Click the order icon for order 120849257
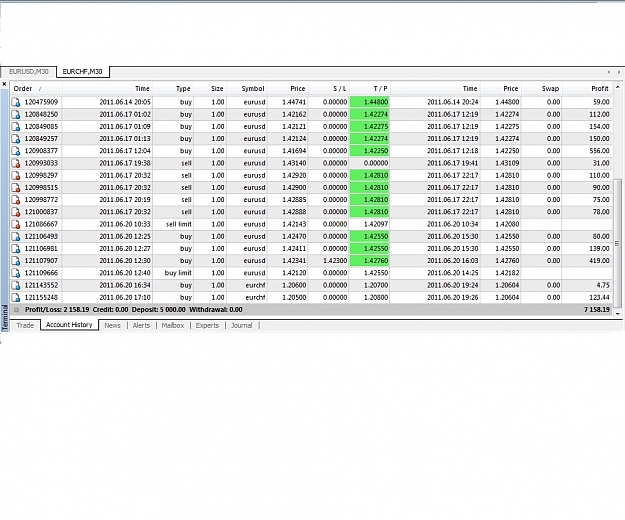625x520 pixels. [x=16, y=139]
